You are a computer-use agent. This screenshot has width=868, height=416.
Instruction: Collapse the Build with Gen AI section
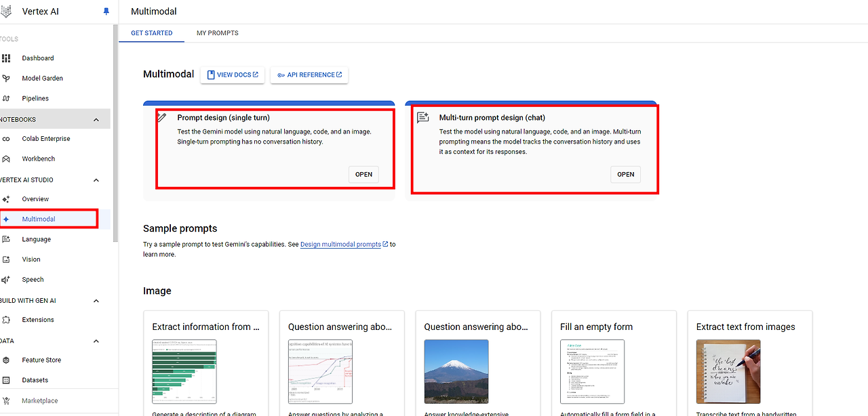96,301
